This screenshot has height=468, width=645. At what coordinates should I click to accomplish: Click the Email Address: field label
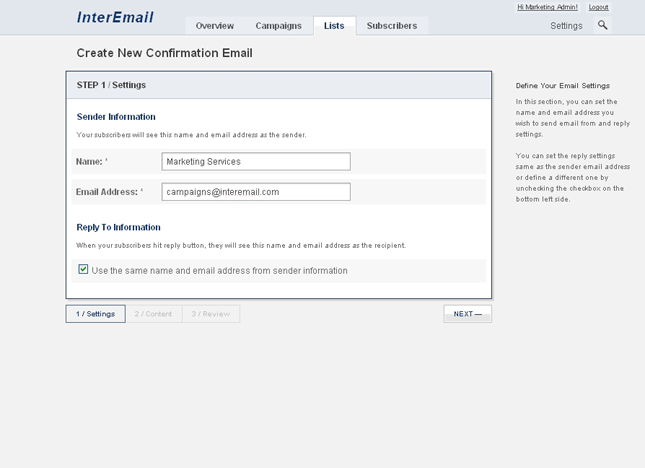[108, 192]
